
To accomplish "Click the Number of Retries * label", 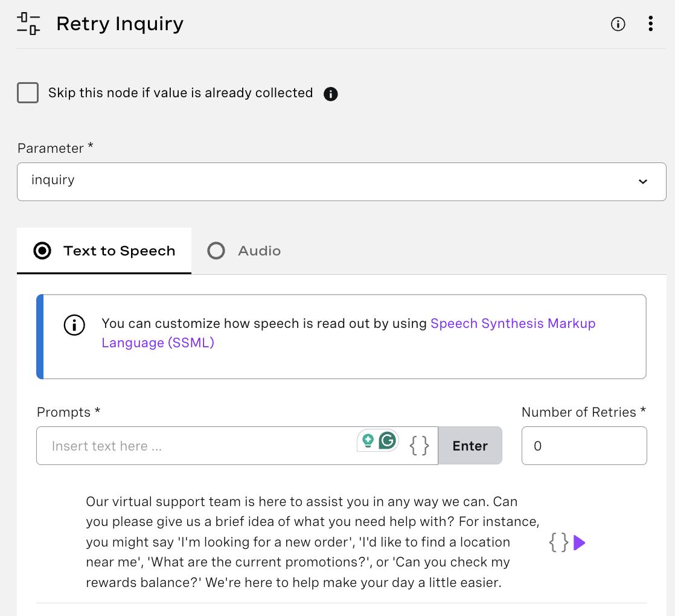I will pos(584,412).
